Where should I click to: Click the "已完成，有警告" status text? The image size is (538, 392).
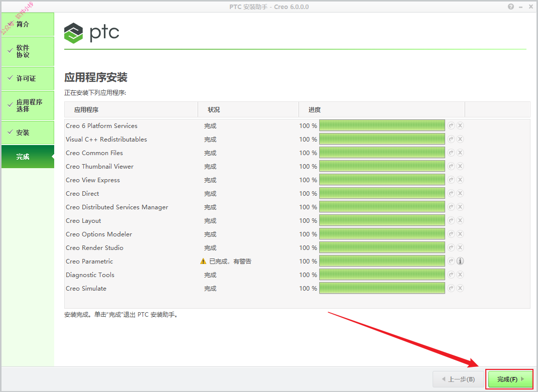click(230, 261)
